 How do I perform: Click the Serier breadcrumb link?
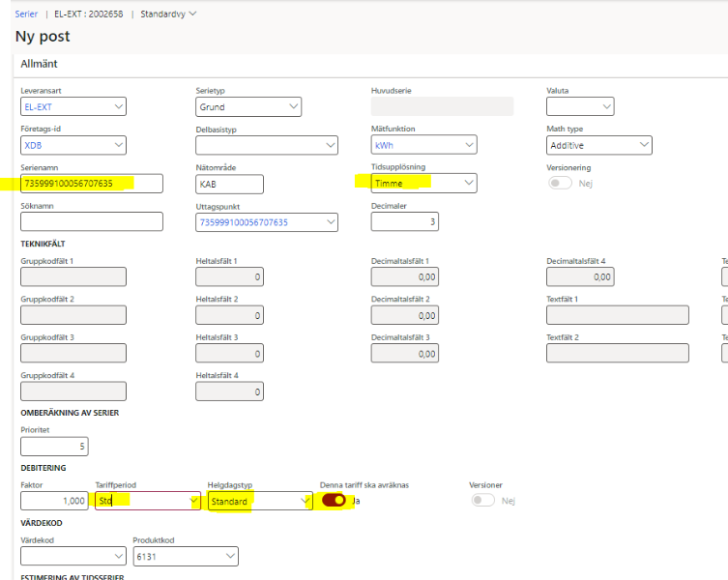click(26, 14)
